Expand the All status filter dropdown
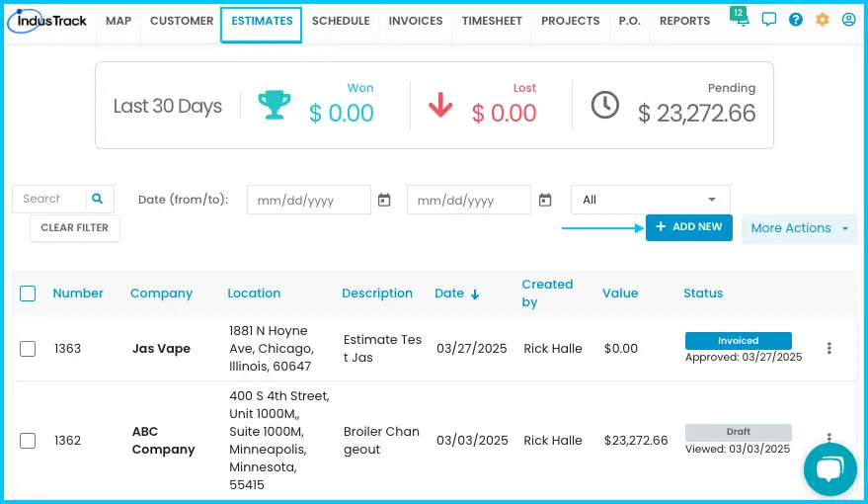Viewport: 868px width, 504px height. pyautogui.click(x=651, y=200)
